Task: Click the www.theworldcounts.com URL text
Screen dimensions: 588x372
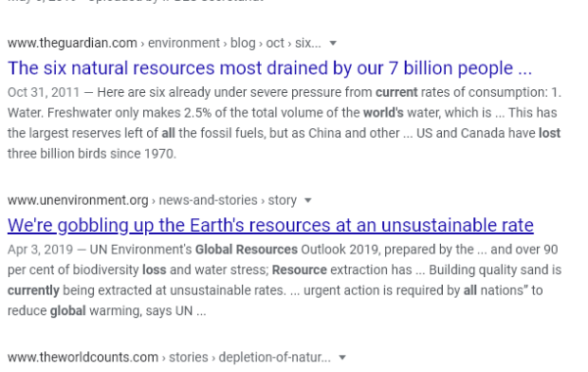Action: (82, 357)
